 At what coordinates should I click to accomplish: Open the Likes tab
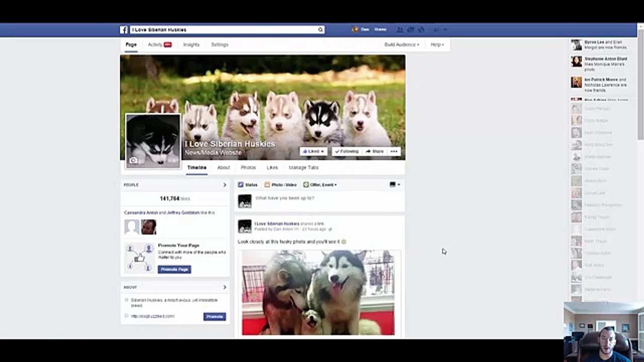pyautogui.click(x=272, y=167)
